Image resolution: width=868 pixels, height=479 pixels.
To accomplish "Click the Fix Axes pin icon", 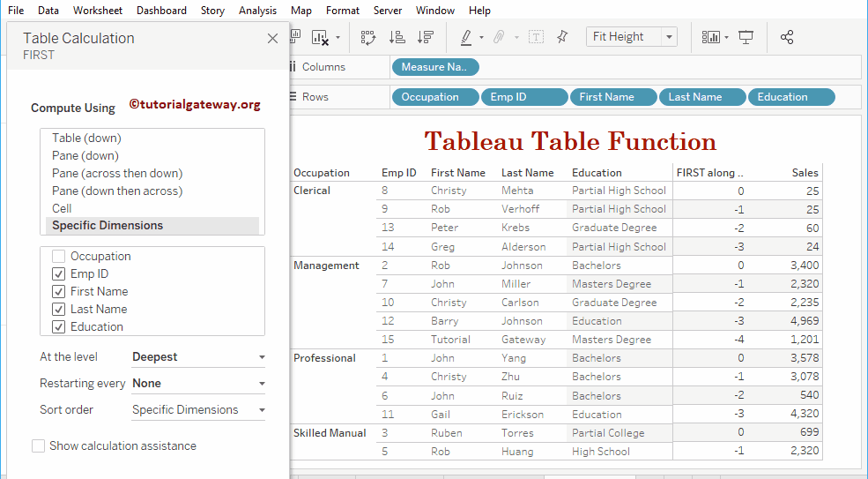I will [562, 37].
